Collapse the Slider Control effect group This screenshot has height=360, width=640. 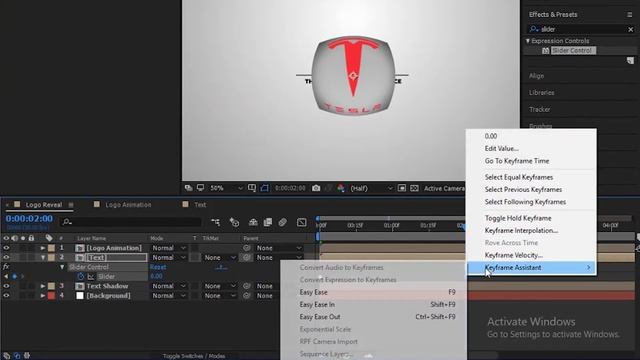coord(62,267)
